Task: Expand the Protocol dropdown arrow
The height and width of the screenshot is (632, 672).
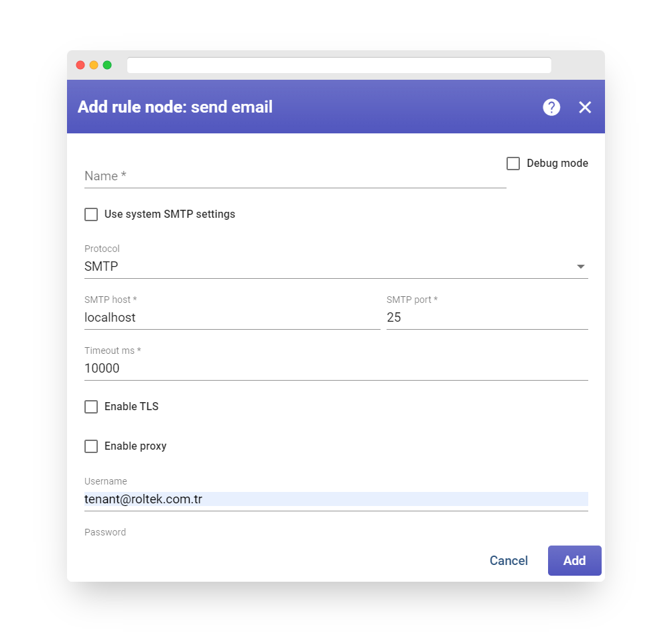Action: [x=580, y=267]
